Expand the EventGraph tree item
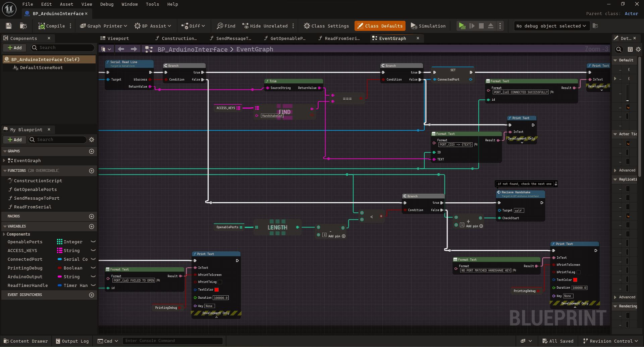The width and height of the screenshot is (644, 347). point(4,161)
